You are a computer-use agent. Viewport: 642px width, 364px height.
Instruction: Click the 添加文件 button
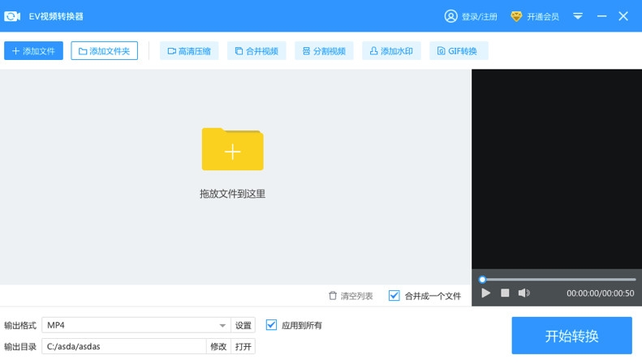(33, 51)
